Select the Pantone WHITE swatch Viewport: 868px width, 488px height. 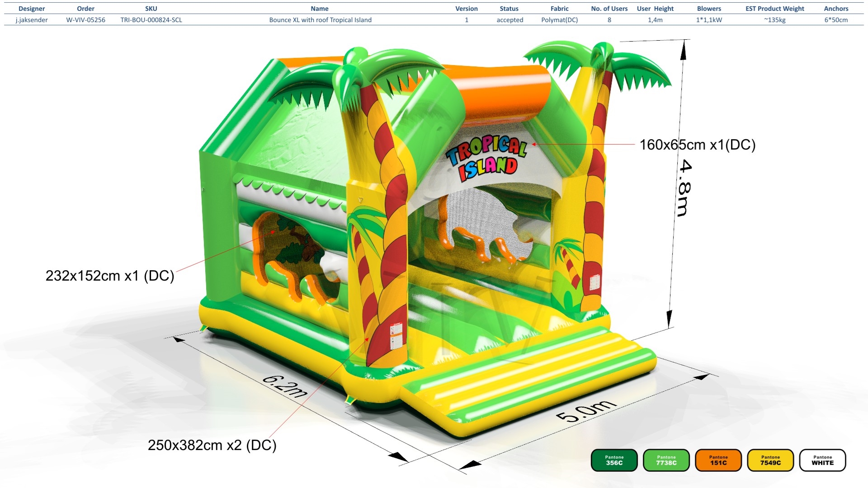[x=822, y=460]
